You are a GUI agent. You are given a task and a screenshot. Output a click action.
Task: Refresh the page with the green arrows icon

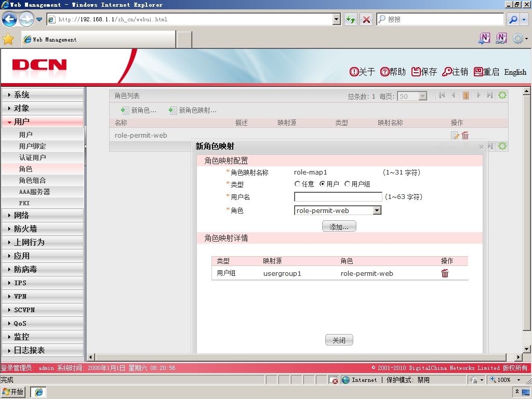tap(351, 19)
